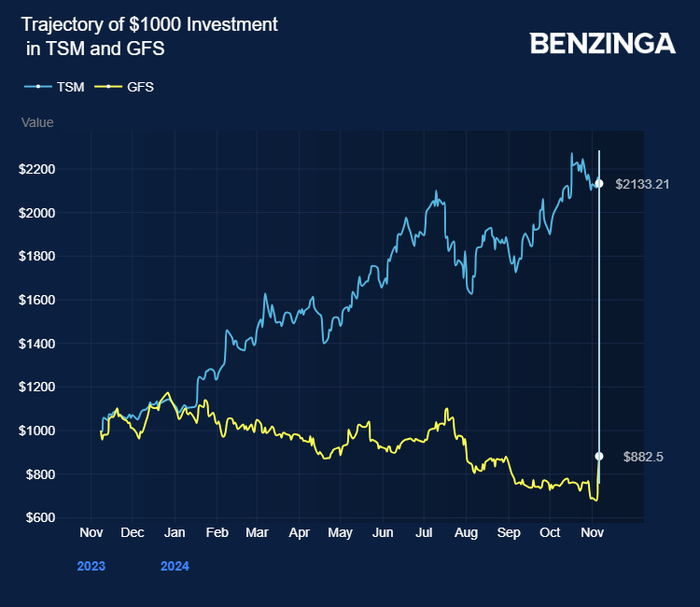Click the $2133.21 value label
Viewport: 700px width, 607px height.
[x=643, y=184]
